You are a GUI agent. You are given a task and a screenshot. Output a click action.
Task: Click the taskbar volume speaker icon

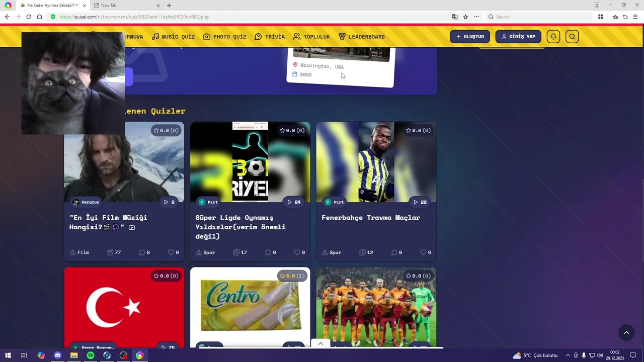click(x=600, y=355)
